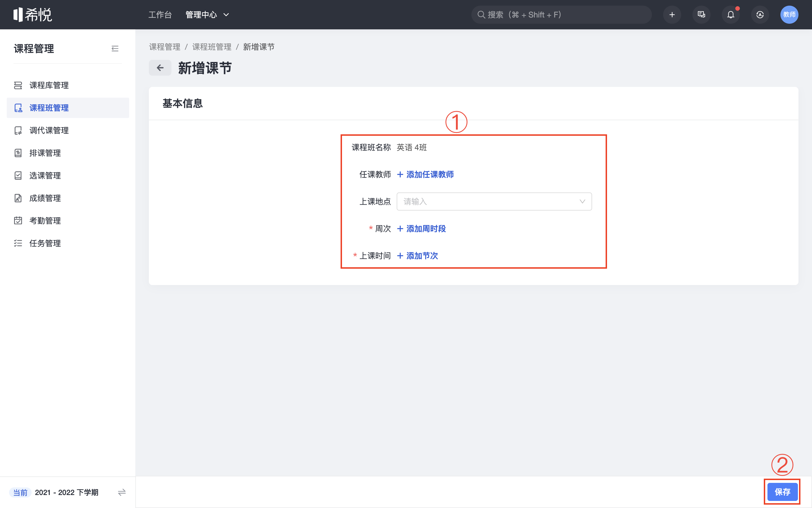Expand the 上课地点 dropdown arrow
Viewport: 812px width, 508px height.
click(582, 202)
